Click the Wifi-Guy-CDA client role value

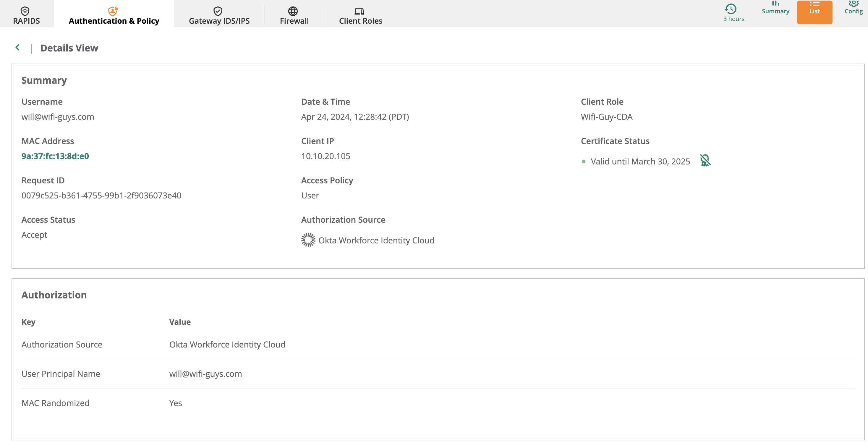(607, 117)
